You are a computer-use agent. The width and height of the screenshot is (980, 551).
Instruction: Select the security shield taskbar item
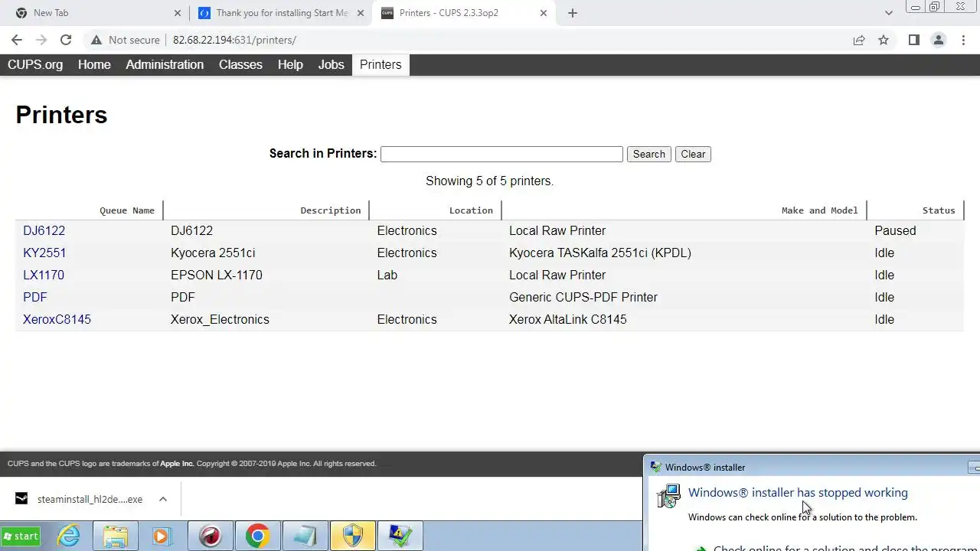[x=352, y=536]
